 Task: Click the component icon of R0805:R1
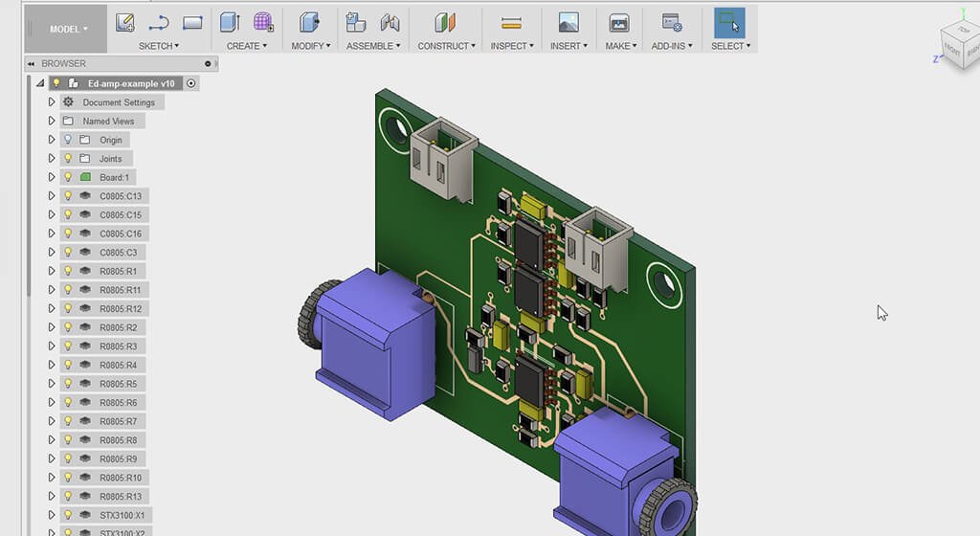(x=85, y=271)
